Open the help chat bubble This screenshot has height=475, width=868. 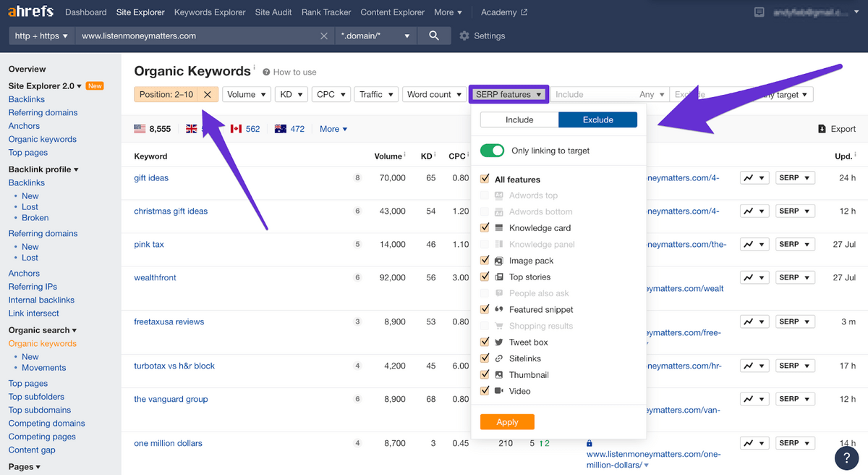click(846, 458)
